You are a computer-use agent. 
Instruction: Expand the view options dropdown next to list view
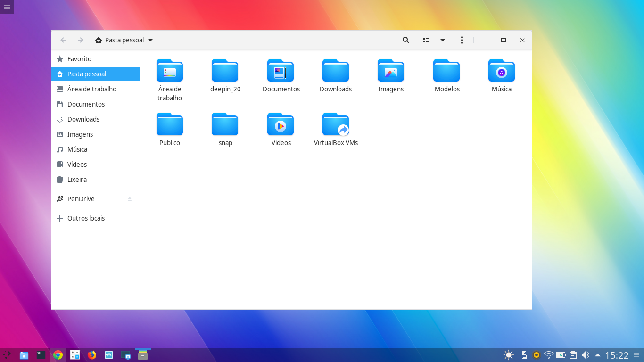click(x=442, y=40)
